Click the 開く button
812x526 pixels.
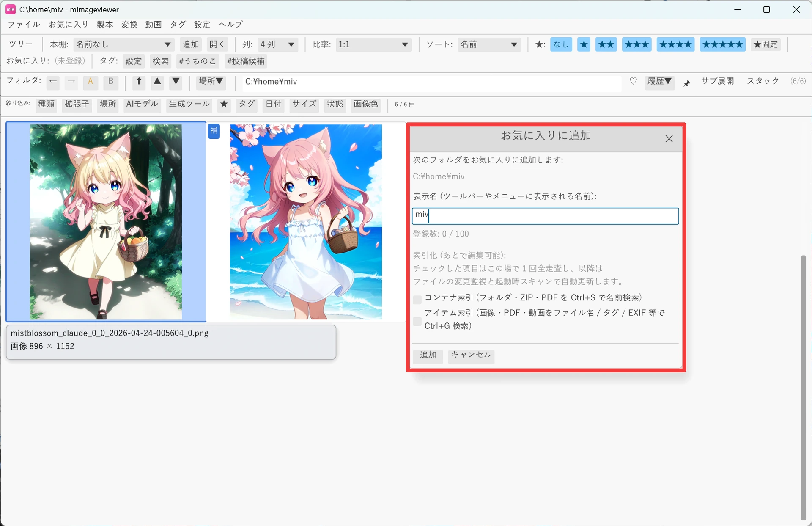coord(217,44)
